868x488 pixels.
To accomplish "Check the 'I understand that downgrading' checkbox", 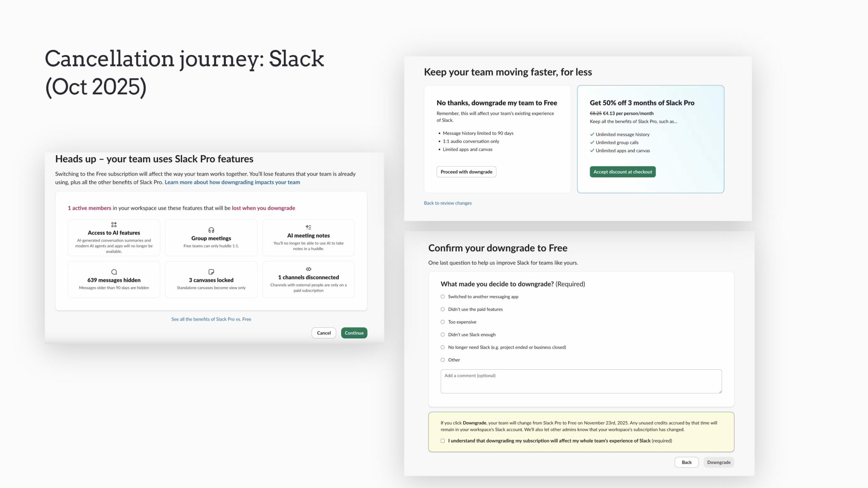I will 442,441.
